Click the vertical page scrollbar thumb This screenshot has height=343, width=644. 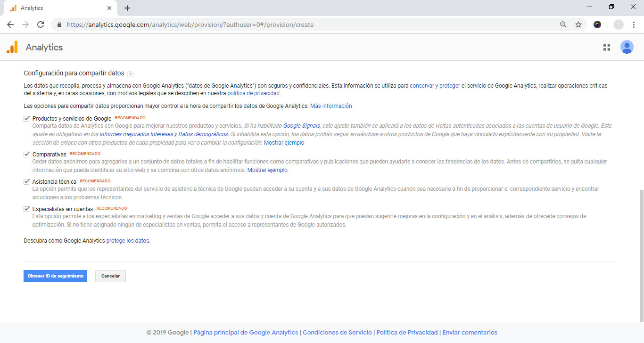point(641,256)
